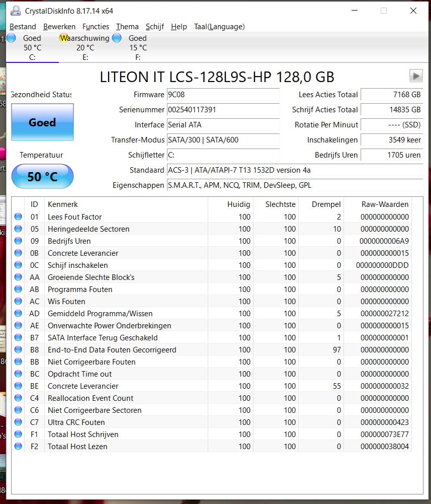Click the Huidig column header
Viewport: 431px width, 504px height.
coord(230,204)
